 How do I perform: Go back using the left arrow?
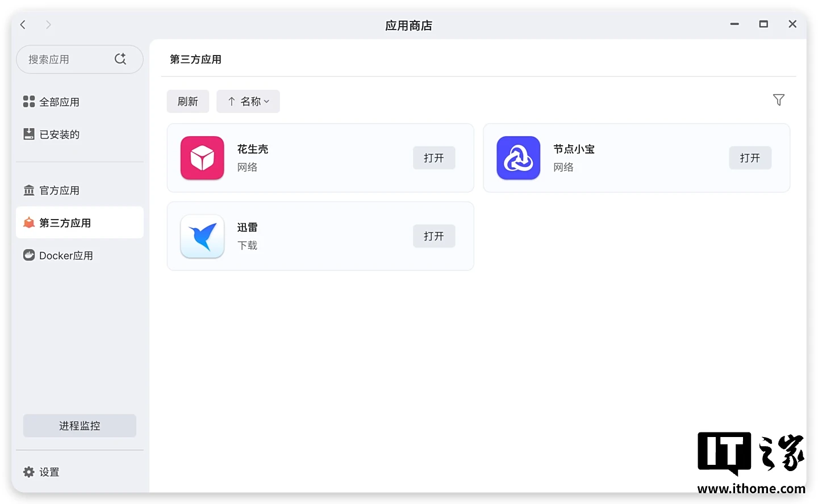pos(23,24)
